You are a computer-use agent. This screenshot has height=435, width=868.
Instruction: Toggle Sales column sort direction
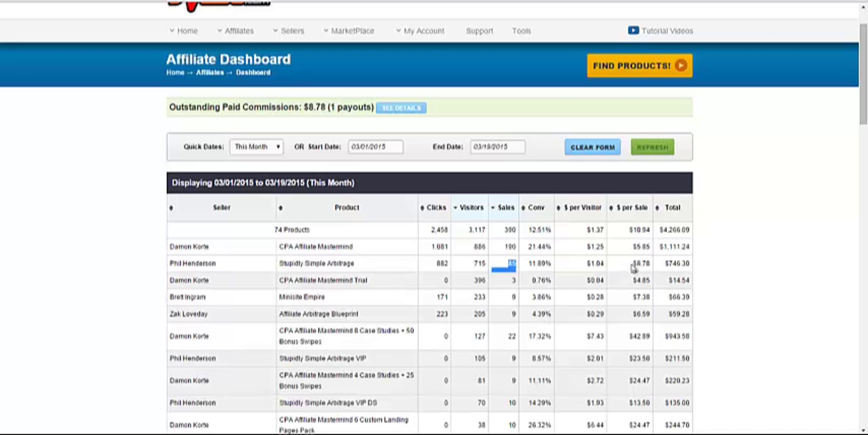(x=493, y=208)
